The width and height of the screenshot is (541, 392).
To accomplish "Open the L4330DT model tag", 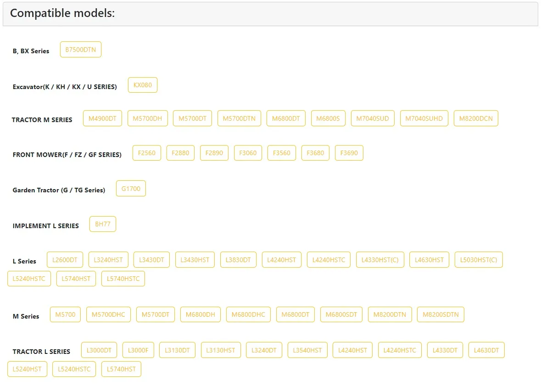I will [445, 350].
